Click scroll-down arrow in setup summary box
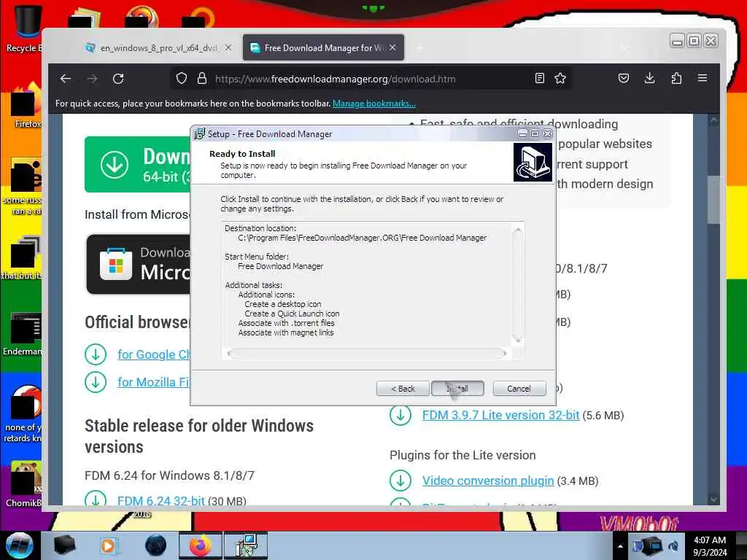 point(518,341)
